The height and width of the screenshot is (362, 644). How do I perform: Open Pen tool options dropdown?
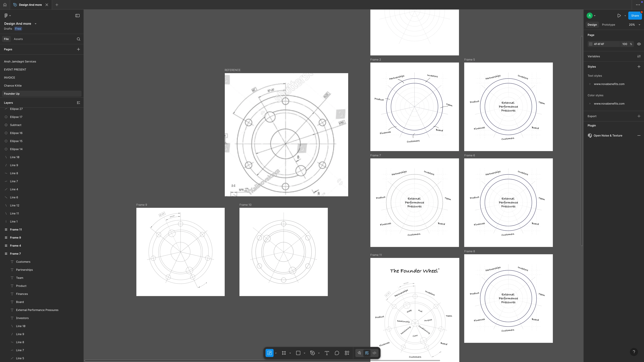319,353
